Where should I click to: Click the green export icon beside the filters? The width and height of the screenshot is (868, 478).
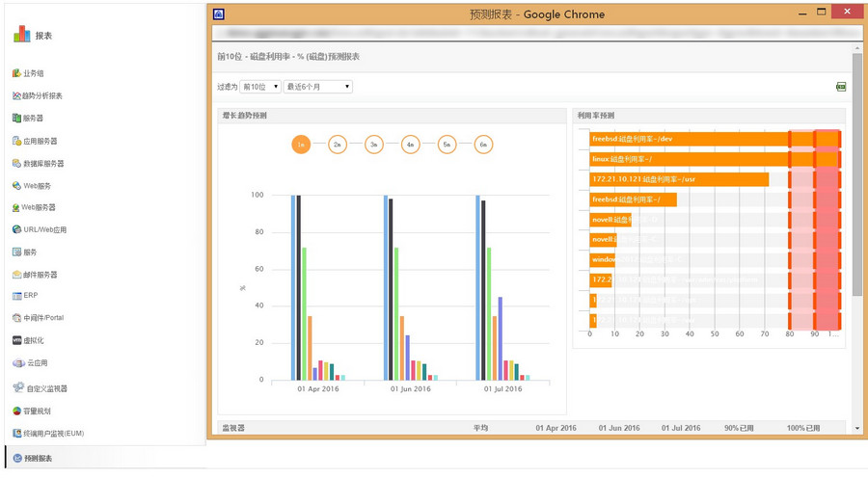(841, 87)
